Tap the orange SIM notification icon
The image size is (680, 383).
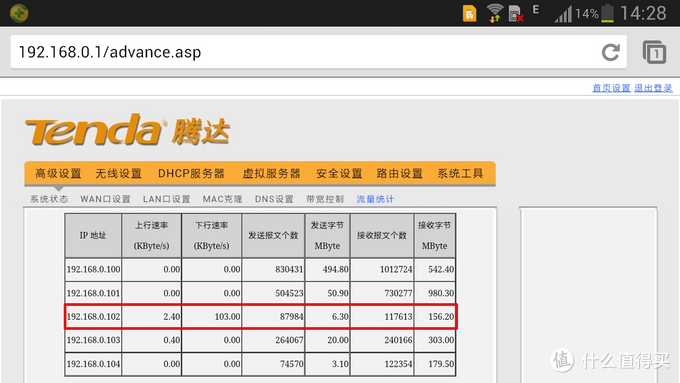click(469, 13)
